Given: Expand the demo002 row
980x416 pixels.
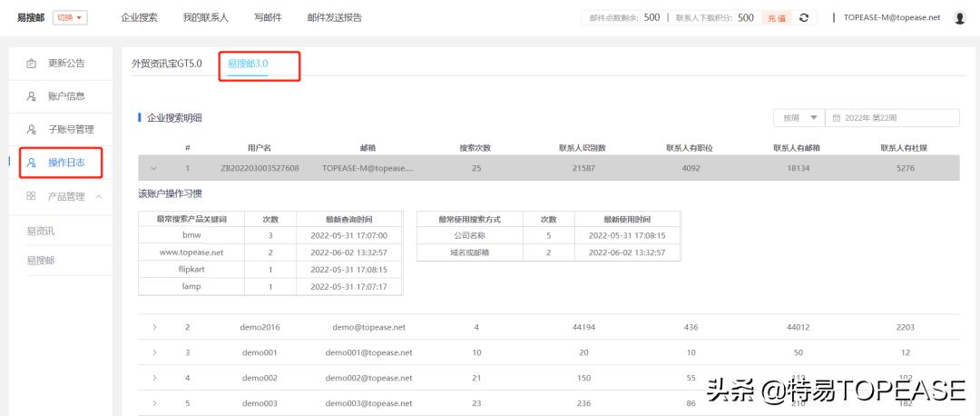Looking at the screenshot, I should [153, 379].
